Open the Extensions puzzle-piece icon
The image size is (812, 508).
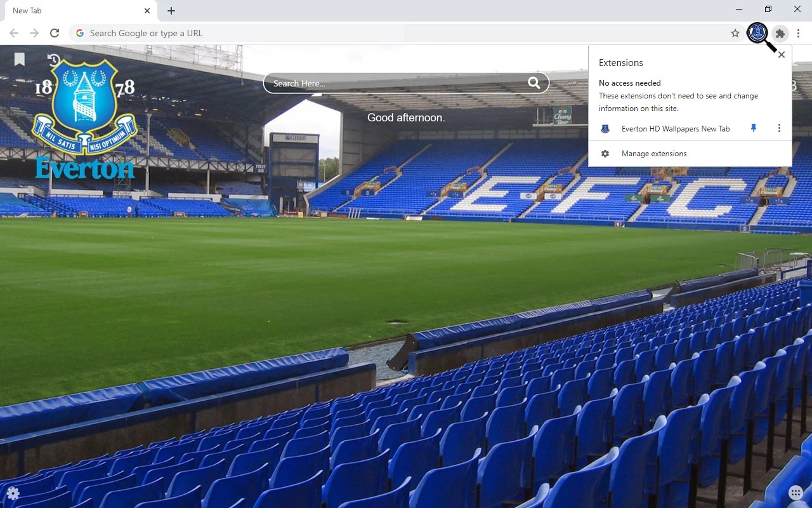780,33
